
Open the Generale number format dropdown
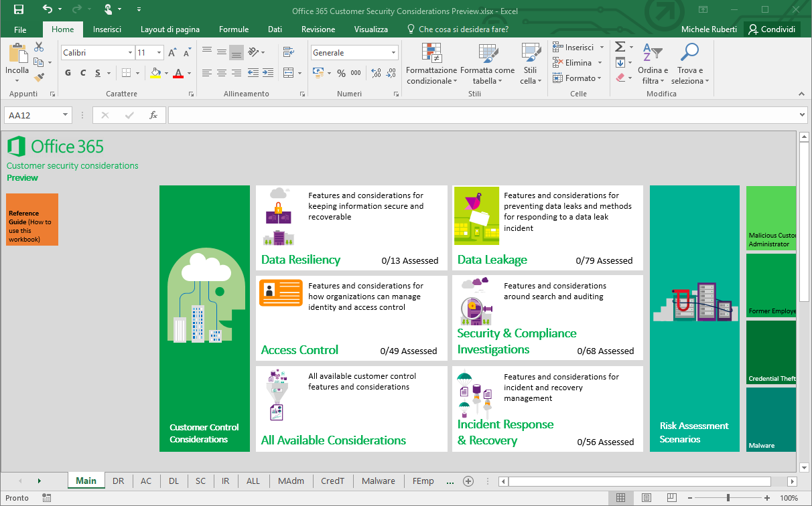(x=394, y=52)
